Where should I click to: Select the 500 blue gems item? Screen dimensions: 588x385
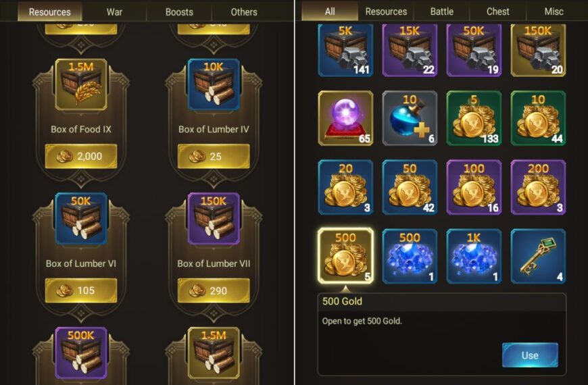[410, 256]
